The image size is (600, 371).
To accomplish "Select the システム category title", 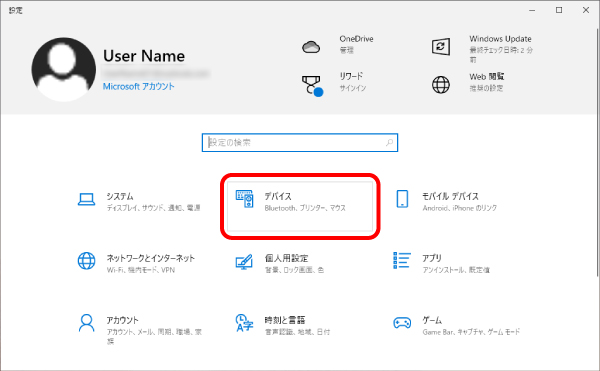I will 120,196.
